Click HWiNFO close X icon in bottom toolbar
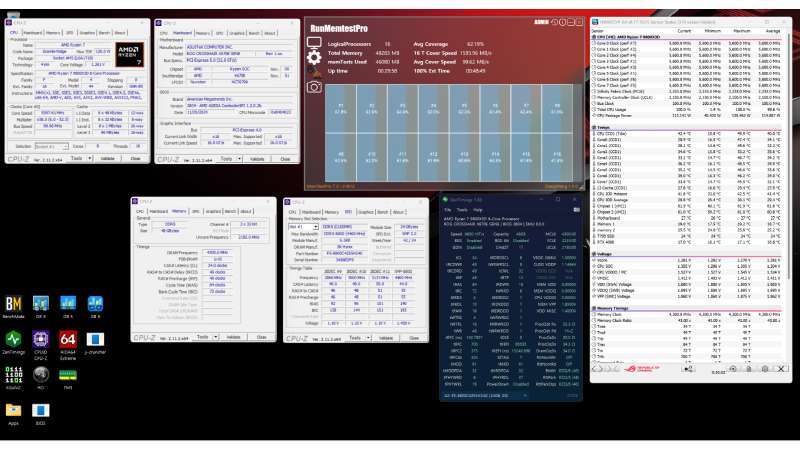The image size is (800, 450). pyautogui.click(x=781, y=368)
